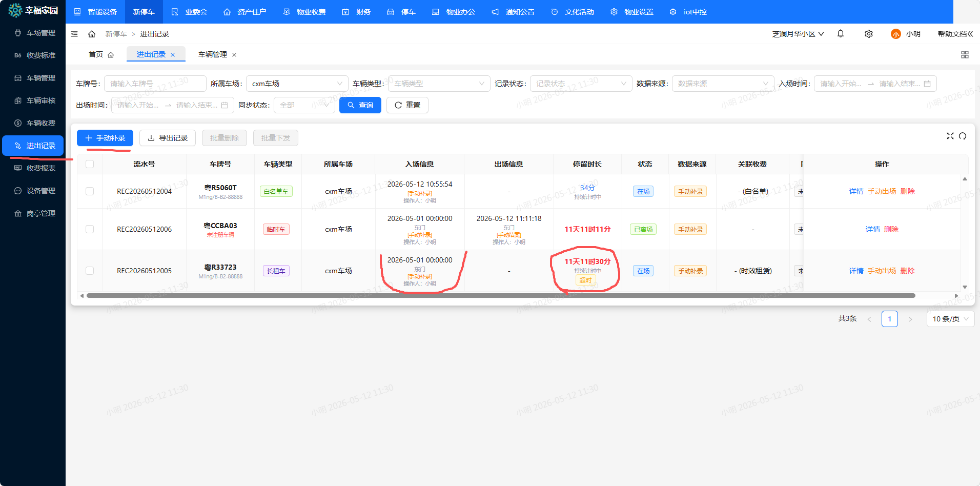The image size is (980, 486).
Task: View 详情 for 粤R5060T record
Action: (856, 191)
